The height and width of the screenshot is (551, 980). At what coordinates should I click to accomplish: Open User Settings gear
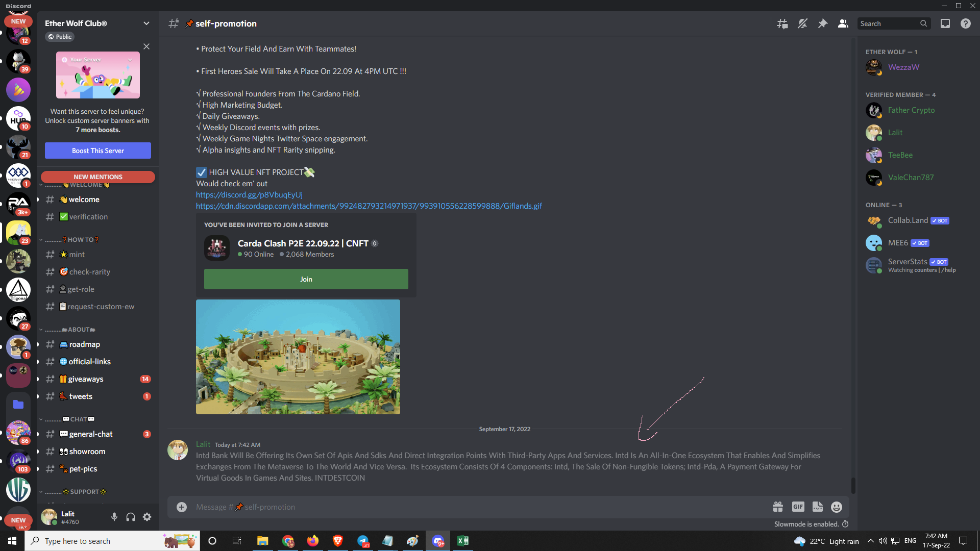point(147,517)
